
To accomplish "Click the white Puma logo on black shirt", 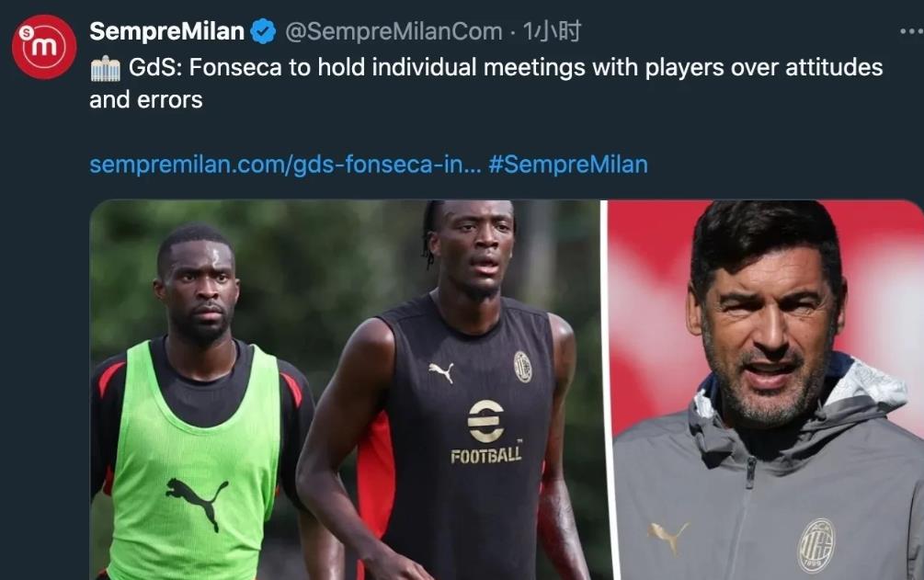I will [441, 372].
